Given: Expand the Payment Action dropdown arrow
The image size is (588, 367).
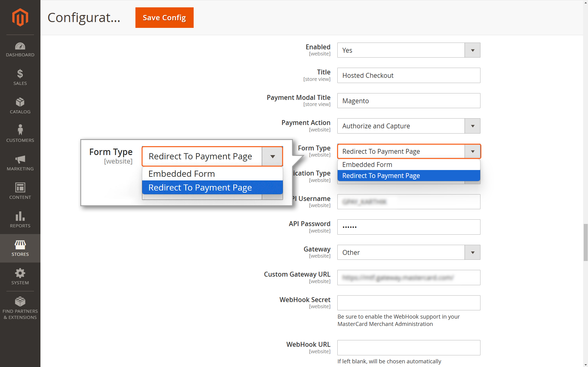Looking at the screenshot, I should [472, 126].
